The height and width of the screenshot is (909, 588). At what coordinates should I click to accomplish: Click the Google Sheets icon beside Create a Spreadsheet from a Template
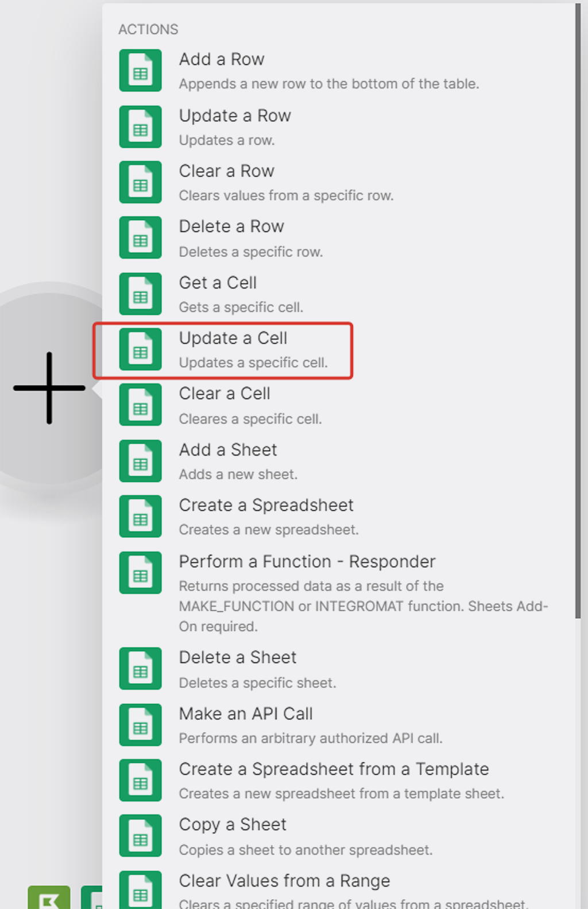click(x=140, y=780)
